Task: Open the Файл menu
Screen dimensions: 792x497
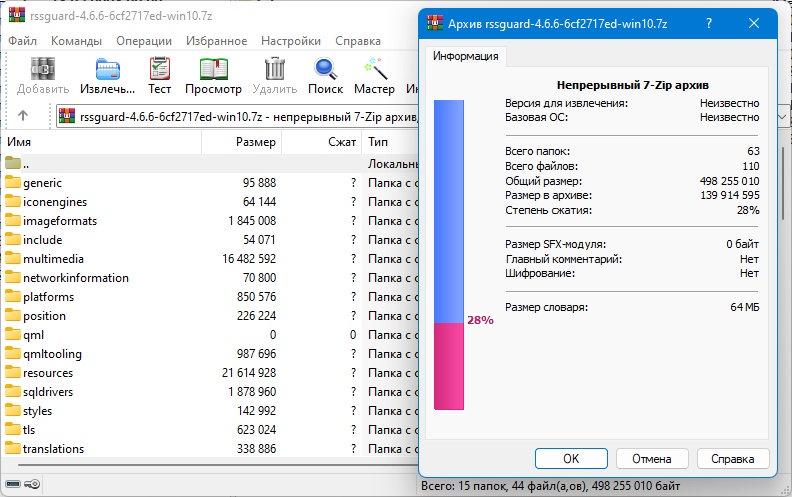Action: [x=22, y=41]
